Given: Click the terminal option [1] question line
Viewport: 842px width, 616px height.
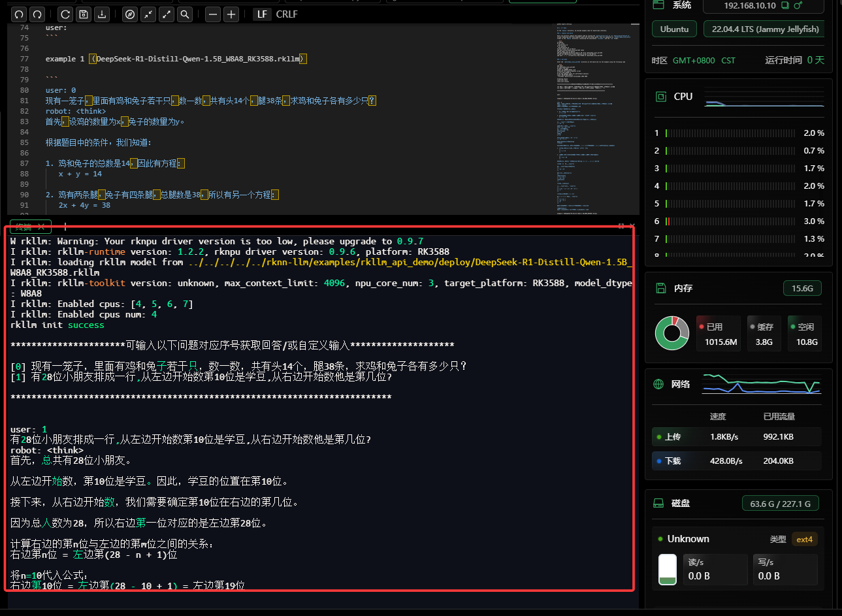Looking at the screenshot, I should click(x=201, y=377).
